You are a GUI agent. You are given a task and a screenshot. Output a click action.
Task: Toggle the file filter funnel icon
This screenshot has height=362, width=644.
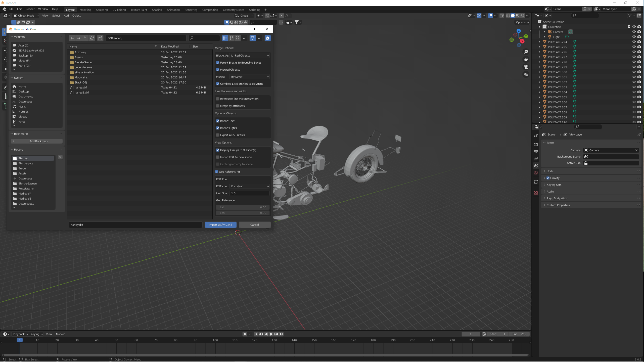point(252,38)
